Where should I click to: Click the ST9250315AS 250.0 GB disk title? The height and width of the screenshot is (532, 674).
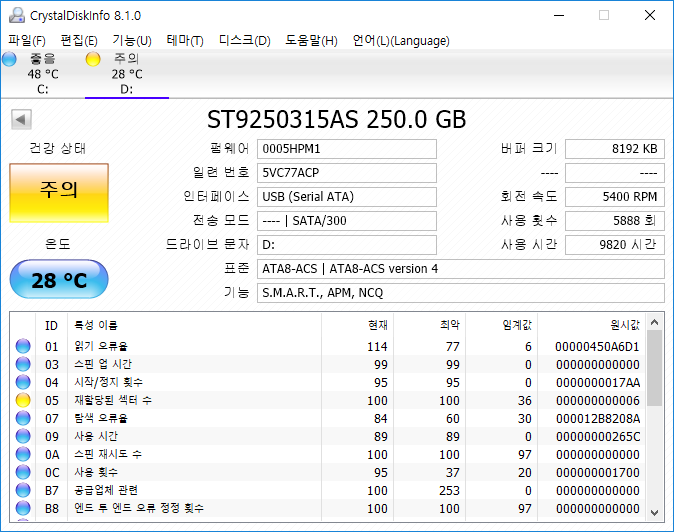coord(337,119)
